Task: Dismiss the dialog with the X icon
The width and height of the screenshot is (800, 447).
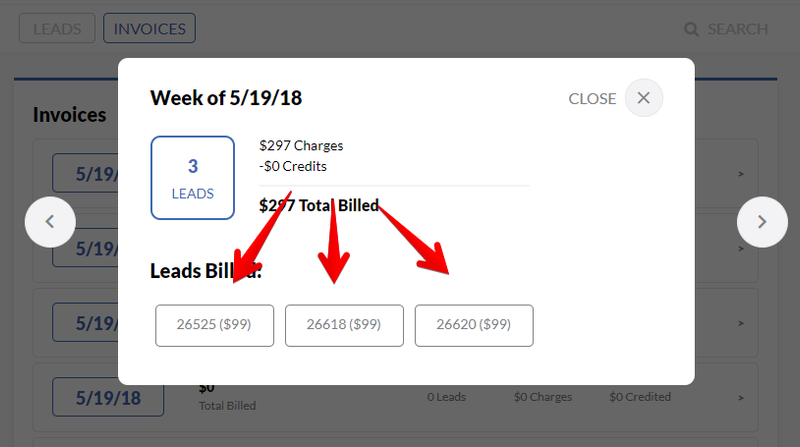Action: [644, 98]
